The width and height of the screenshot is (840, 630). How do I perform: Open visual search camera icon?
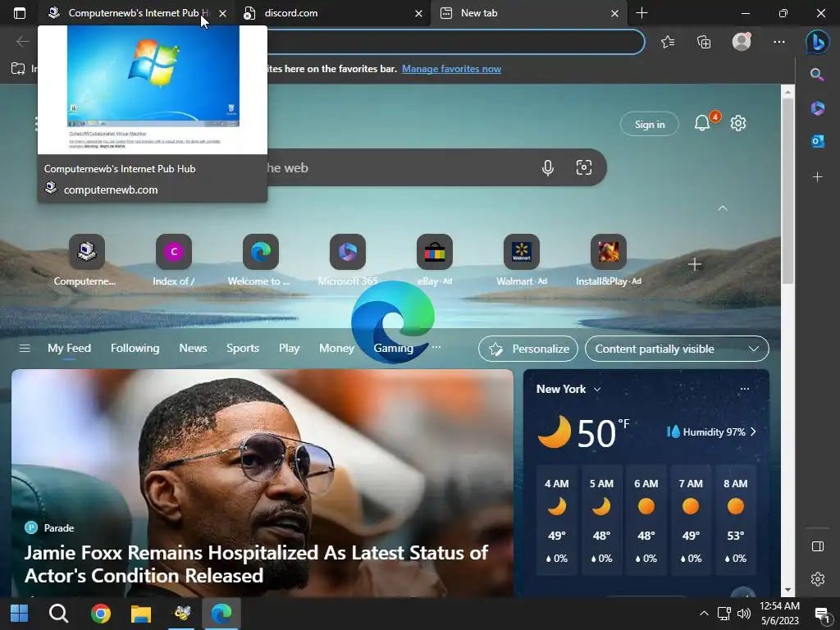click(x=583, y=167)
